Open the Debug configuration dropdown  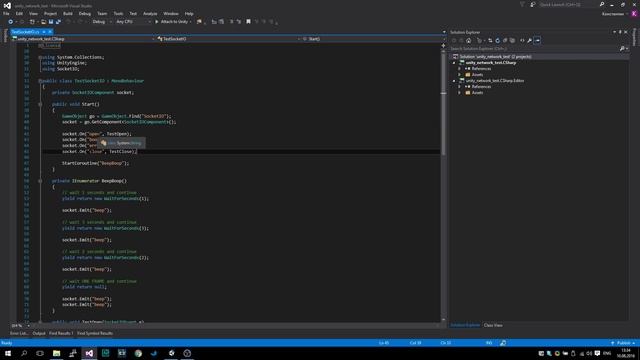[x=102, y=22]
